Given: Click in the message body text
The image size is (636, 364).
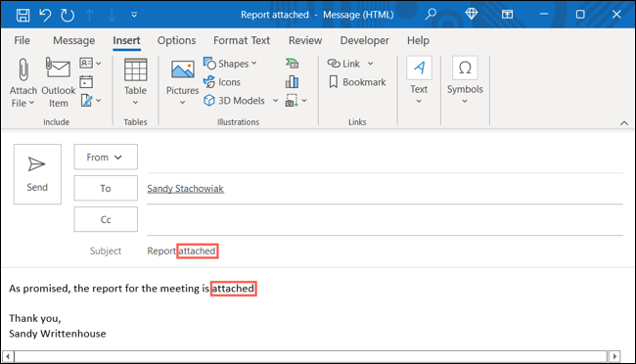Looking at the screenshot, I should click(x=131, y=289).
